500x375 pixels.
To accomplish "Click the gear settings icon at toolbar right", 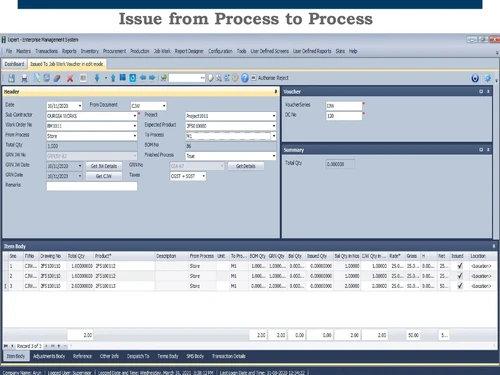I will tap(487, 78).
